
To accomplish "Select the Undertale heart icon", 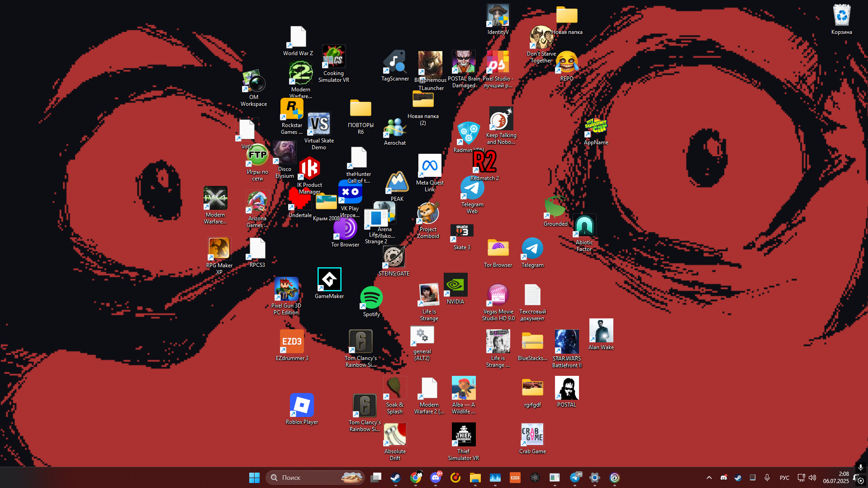I will tap(299, 199).
